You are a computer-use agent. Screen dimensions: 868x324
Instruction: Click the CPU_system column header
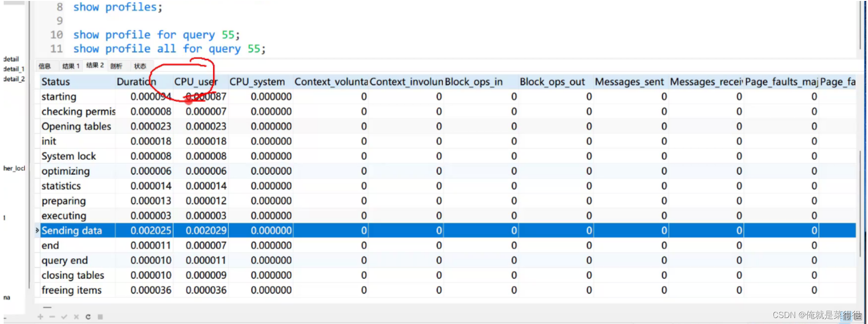click(x=260, y=82)
